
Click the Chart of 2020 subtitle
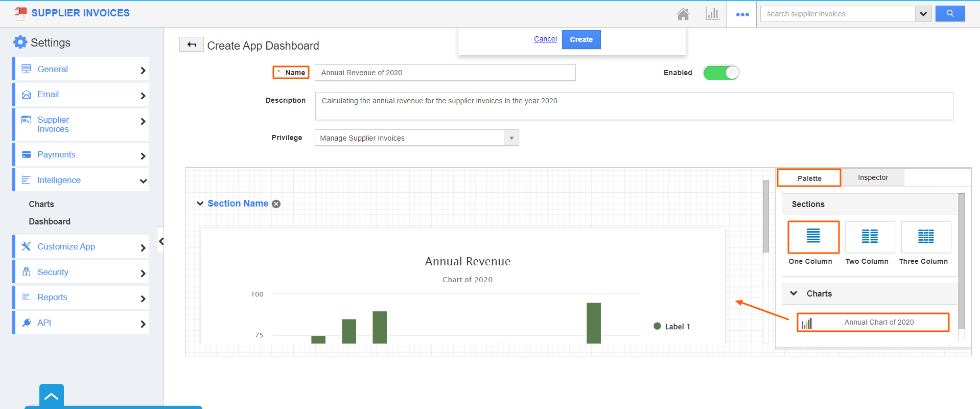(x=468, y=280)
